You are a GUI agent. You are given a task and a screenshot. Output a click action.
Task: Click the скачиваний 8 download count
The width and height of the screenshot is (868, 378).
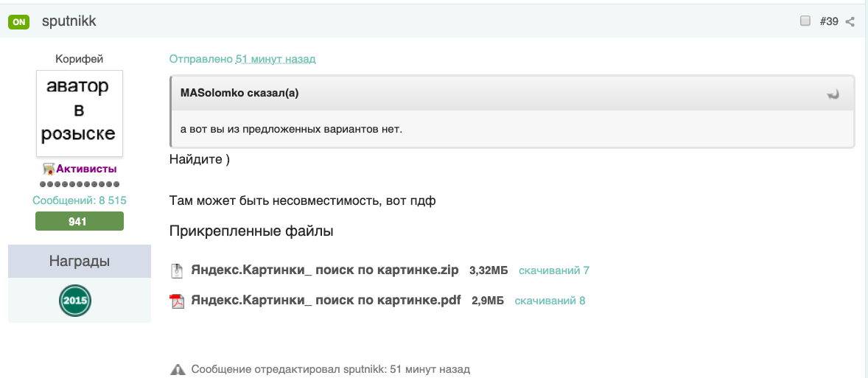point(549,301)
